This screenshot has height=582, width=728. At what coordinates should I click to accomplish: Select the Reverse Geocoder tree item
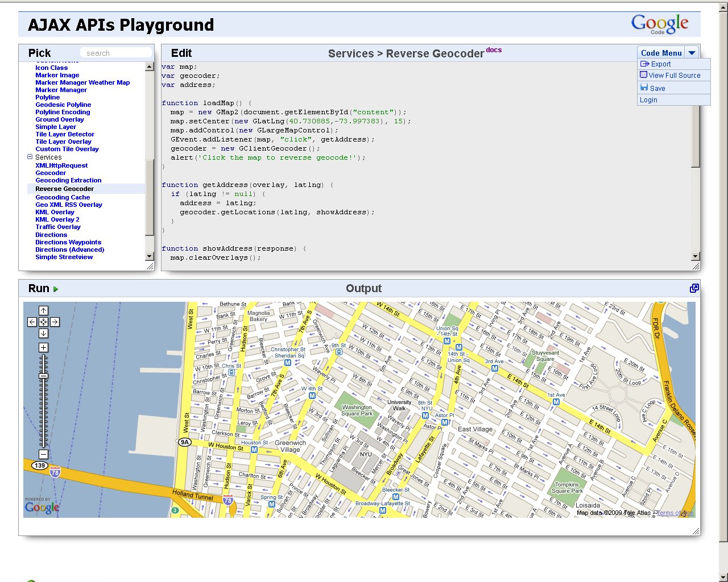(x=64, y=189)
